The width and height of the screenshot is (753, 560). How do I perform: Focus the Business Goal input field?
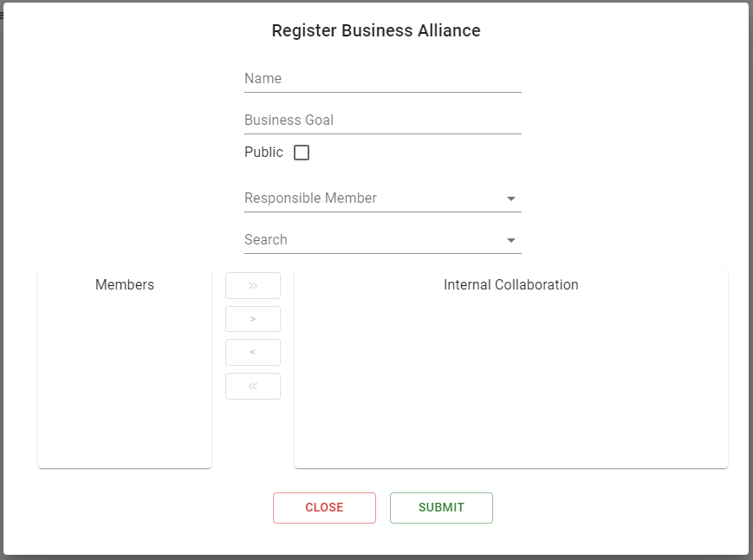pos(383,120)
